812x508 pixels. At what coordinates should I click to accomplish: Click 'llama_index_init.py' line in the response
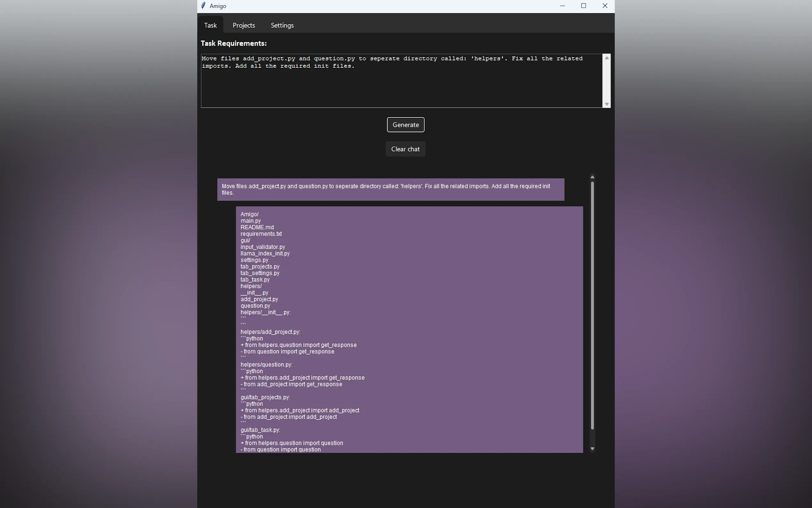pyautogui.click(x=265, y=253)
